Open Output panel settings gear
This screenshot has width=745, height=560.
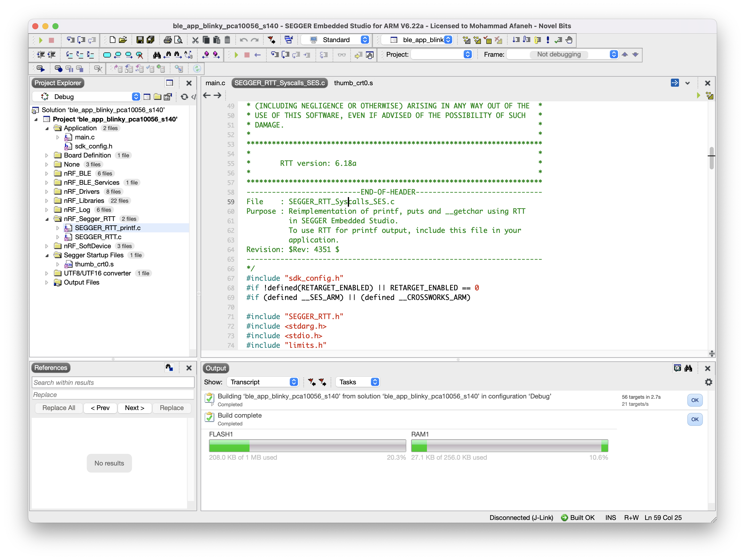[x=709, y=382]
